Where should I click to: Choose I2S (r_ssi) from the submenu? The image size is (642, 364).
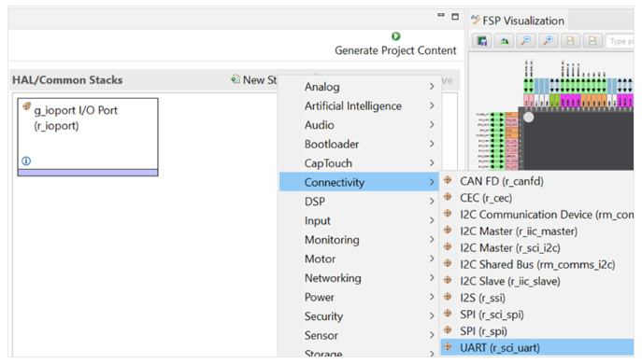[536, 298]
